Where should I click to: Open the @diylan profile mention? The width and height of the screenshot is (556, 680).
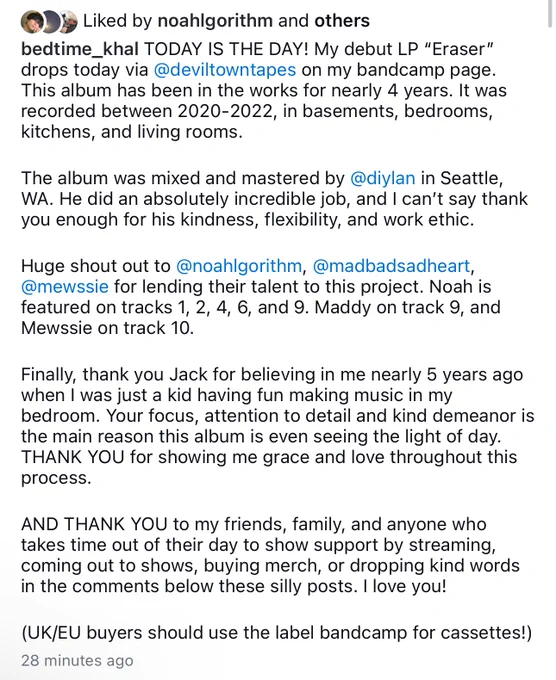pos(383,178)
